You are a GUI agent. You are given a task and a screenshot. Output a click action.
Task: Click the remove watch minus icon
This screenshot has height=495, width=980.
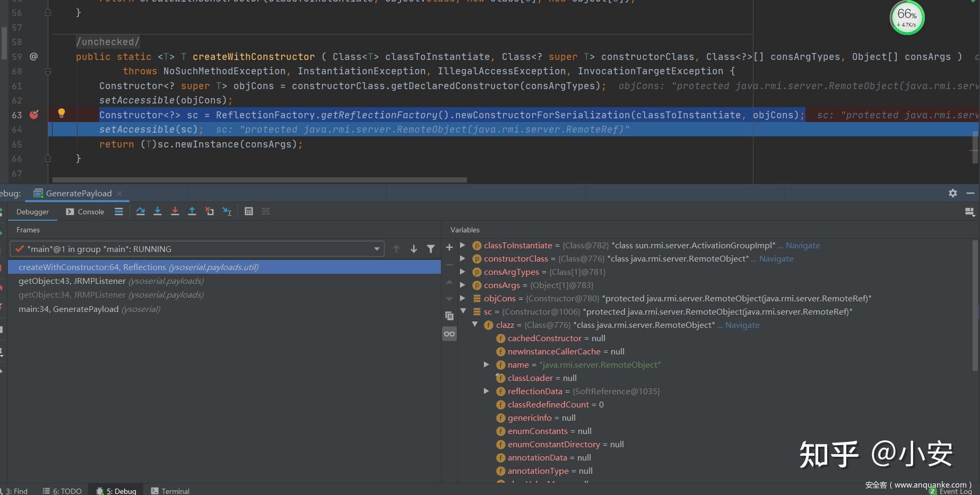449,264
